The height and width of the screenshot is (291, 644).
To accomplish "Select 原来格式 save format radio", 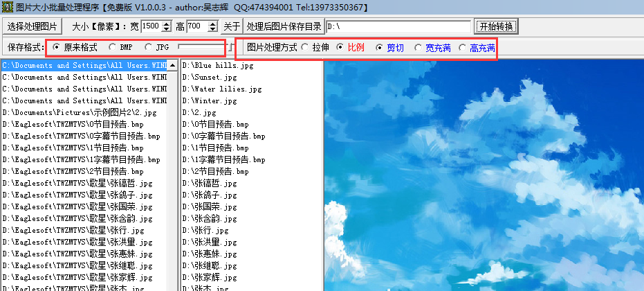I will click(x=75, y=48).
